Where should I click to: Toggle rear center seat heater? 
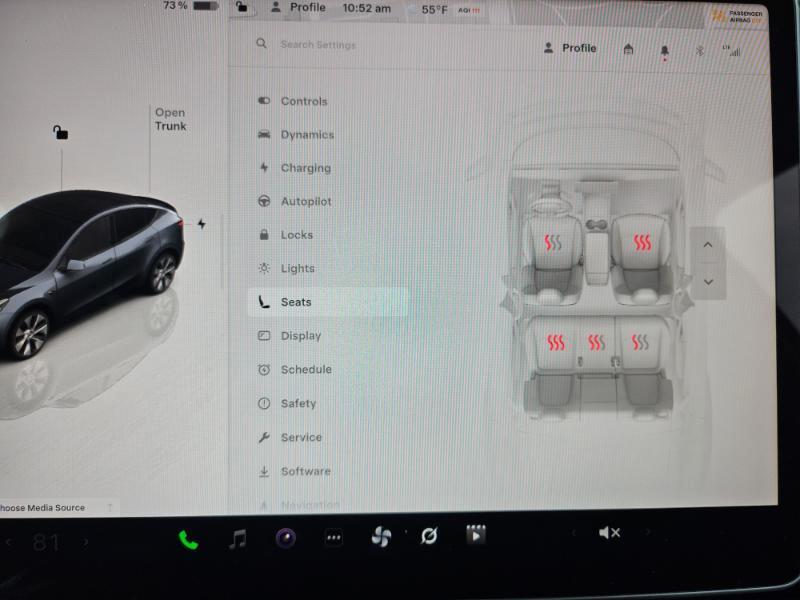coord(597,343)
